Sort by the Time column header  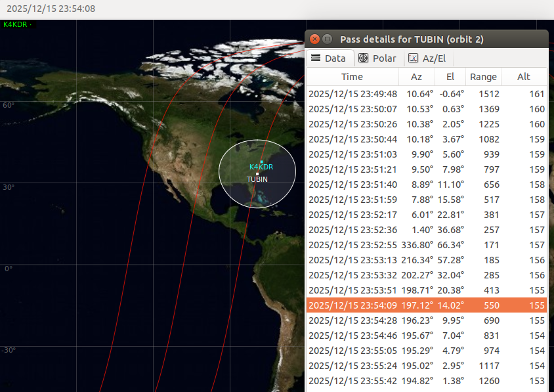[x=352, y=77]
